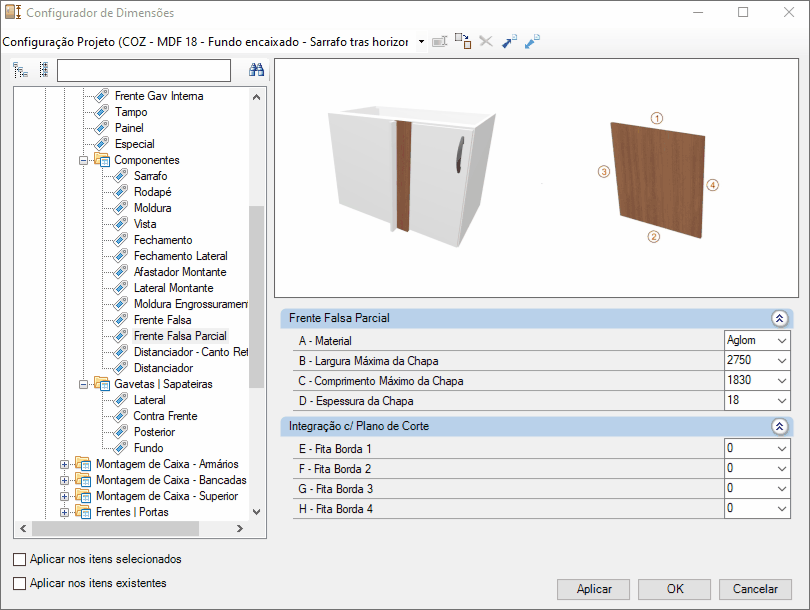Expand the Frentes | Portas node
Image resolution: width=810 pixels, height=610 pixels.
pyautogui.click(x=64, y=513)
